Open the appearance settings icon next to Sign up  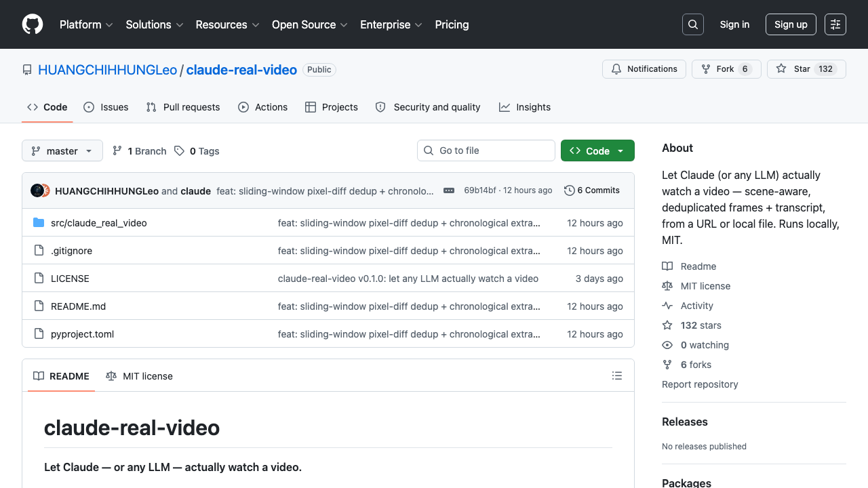[x=835, y=24]
